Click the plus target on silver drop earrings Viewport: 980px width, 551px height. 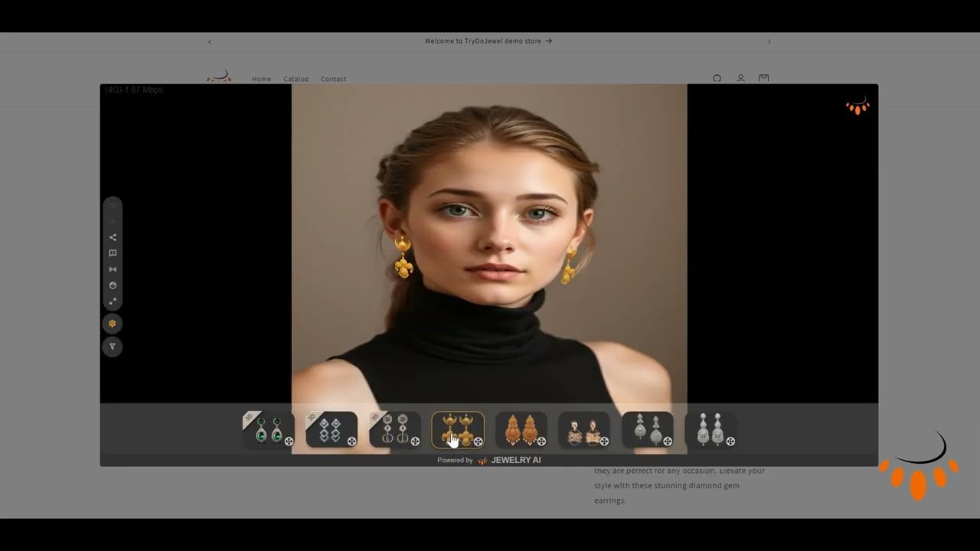click(x=730, y=442)
